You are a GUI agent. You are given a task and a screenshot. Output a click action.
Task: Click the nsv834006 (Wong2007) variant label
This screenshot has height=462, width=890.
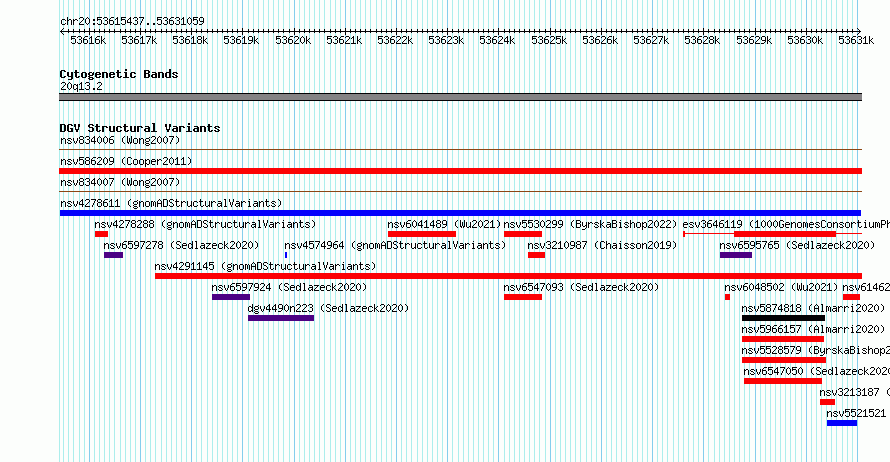coord(120,140)
